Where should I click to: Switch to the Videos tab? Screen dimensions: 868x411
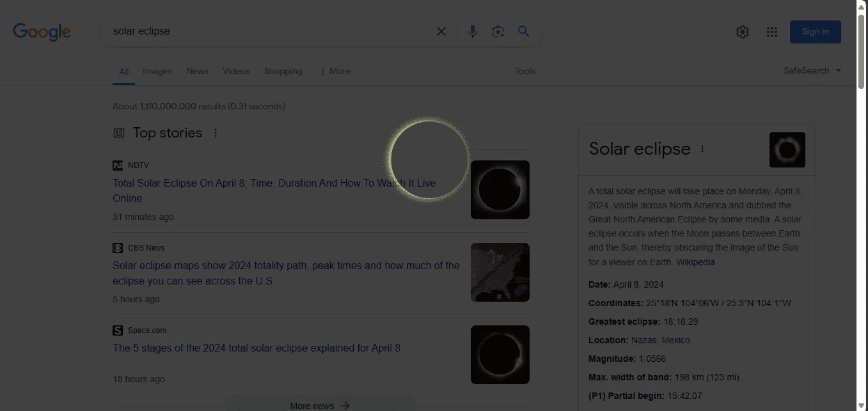click(237, 72)
